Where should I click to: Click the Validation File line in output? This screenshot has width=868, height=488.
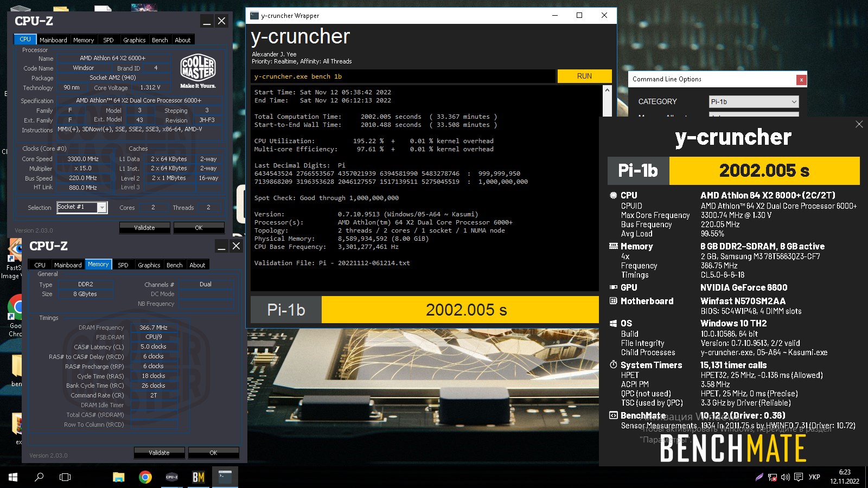(332, 263)
